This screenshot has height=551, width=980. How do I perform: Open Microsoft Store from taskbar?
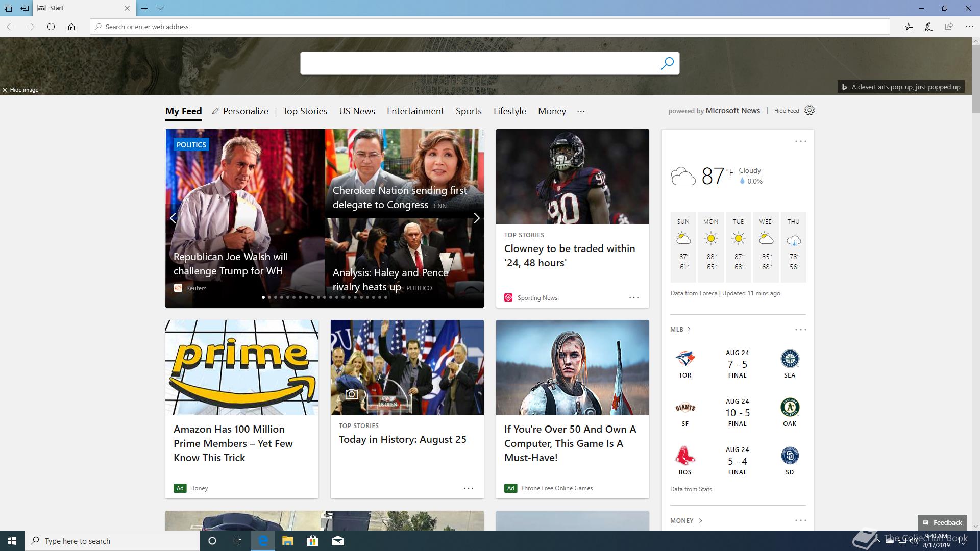pos(312,541)
